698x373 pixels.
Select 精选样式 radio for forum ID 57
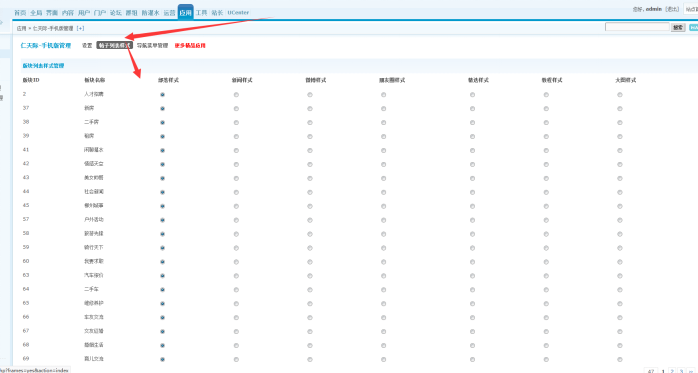coord(472,220)
